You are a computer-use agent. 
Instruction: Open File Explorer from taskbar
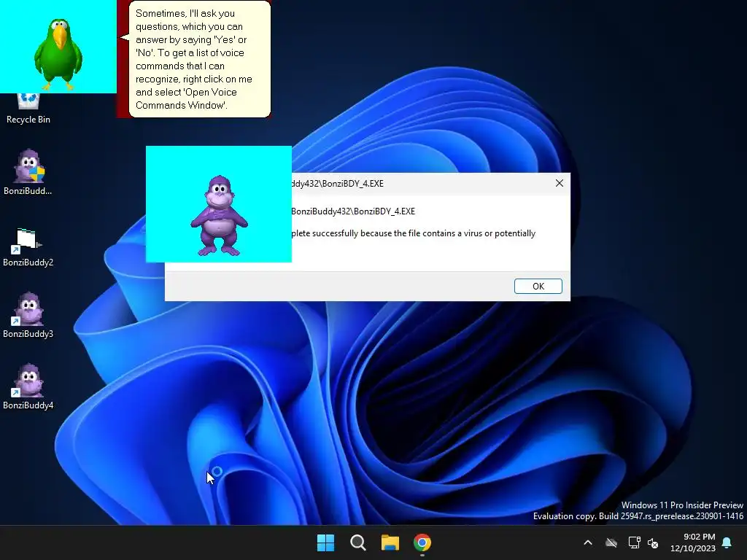[390, 542]
